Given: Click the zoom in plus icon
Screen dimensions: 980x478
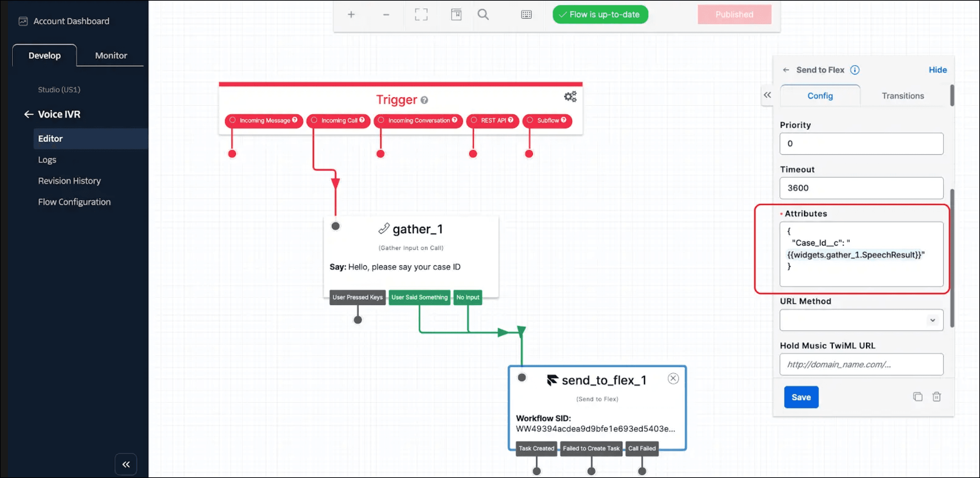Looking at the screenshot, I should point(351,14).
